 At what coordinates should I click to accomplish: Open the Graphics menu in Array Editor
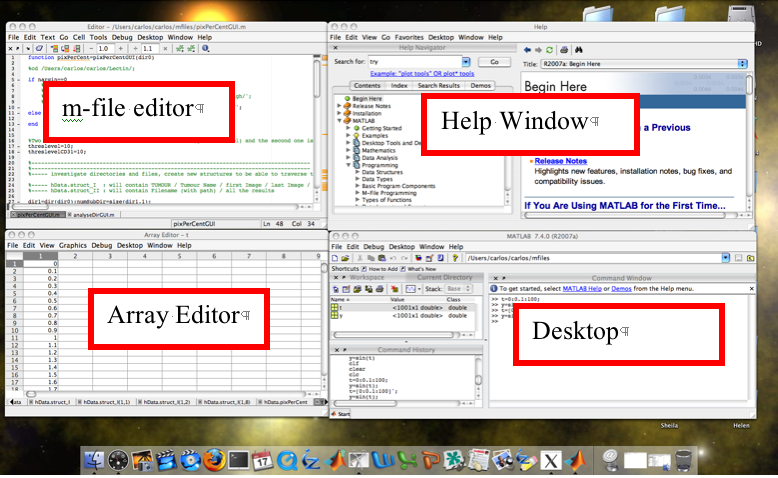click(x=72, y=245)
